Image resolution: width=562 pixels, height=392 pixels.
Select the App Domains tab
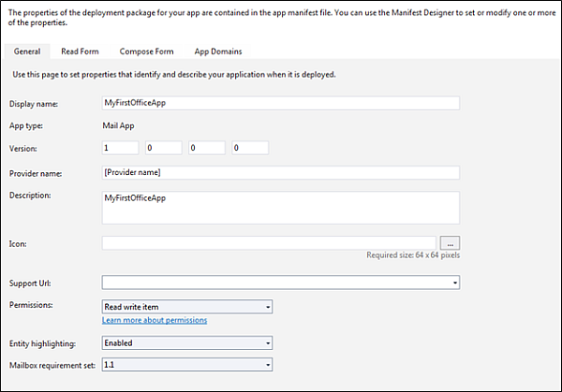click(x=216, y=51)
